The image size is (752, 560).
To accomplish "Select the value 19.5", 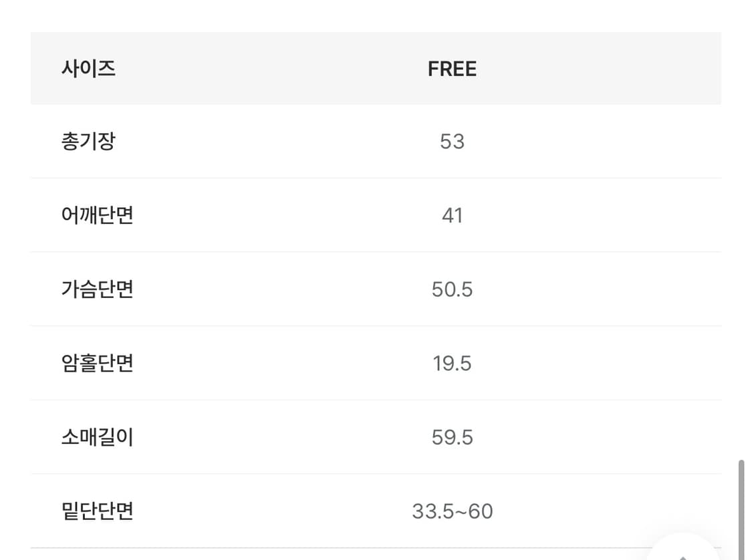I will 452,364.
